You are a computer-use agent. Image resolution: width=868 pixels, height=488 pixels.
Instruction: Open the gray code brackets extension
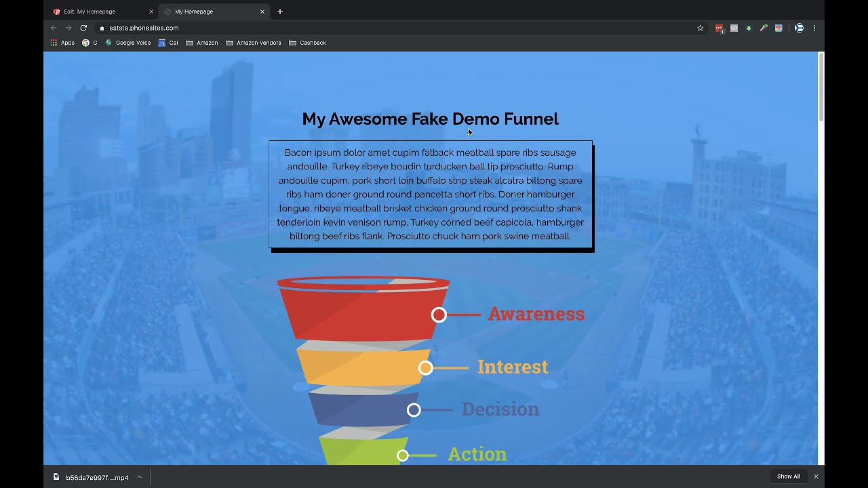734,28
